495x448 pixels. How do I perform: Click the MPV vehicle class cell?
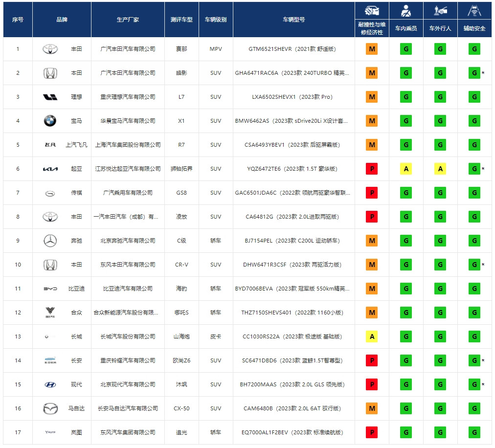click(x=216, y=49)
